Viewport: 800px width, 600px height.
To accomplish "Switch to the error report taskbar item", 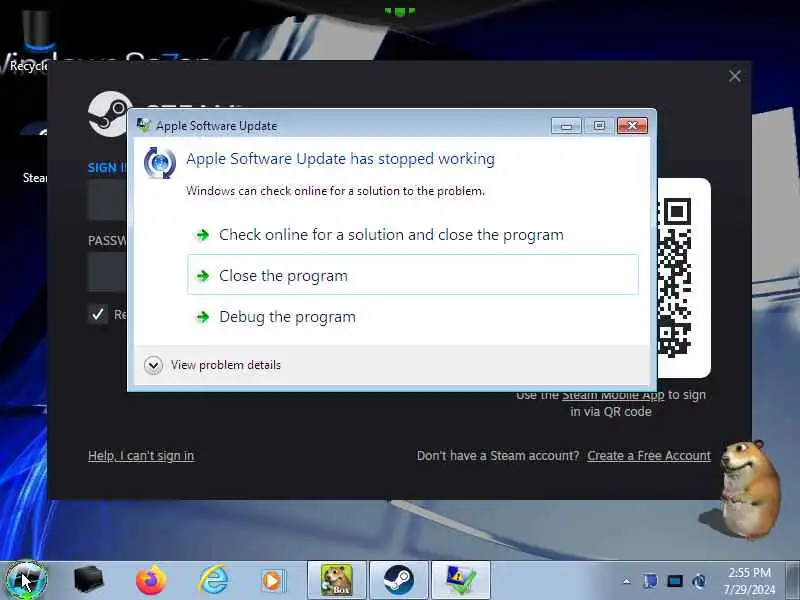I will (x=461, y=580).
